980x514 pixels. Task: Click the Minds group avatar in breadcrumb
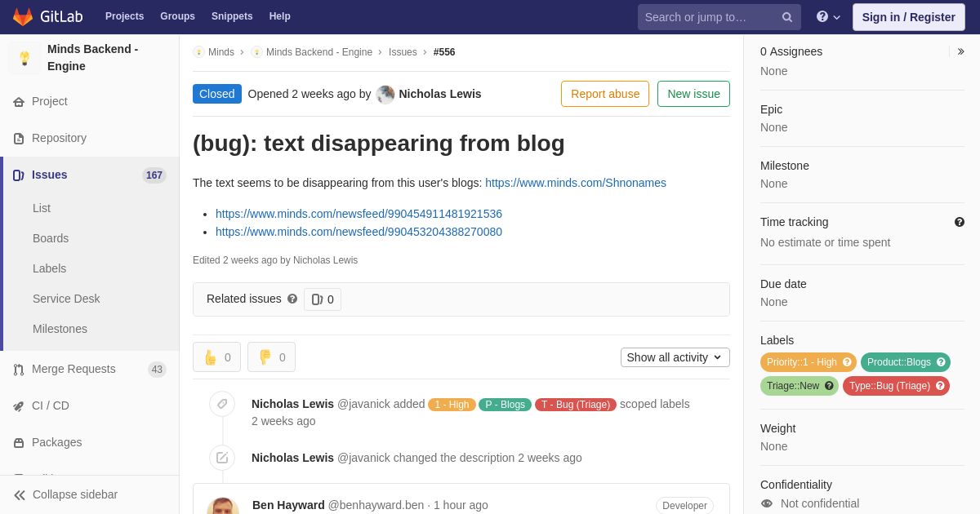[198, 52]
